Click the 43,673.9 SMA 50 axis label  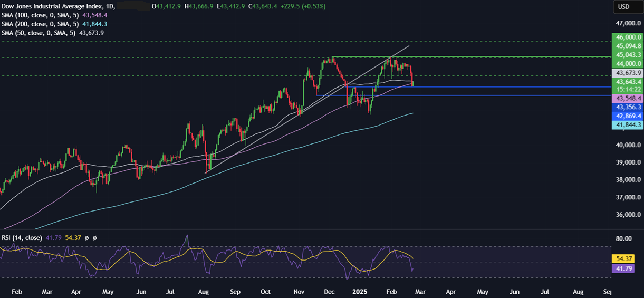627,73
